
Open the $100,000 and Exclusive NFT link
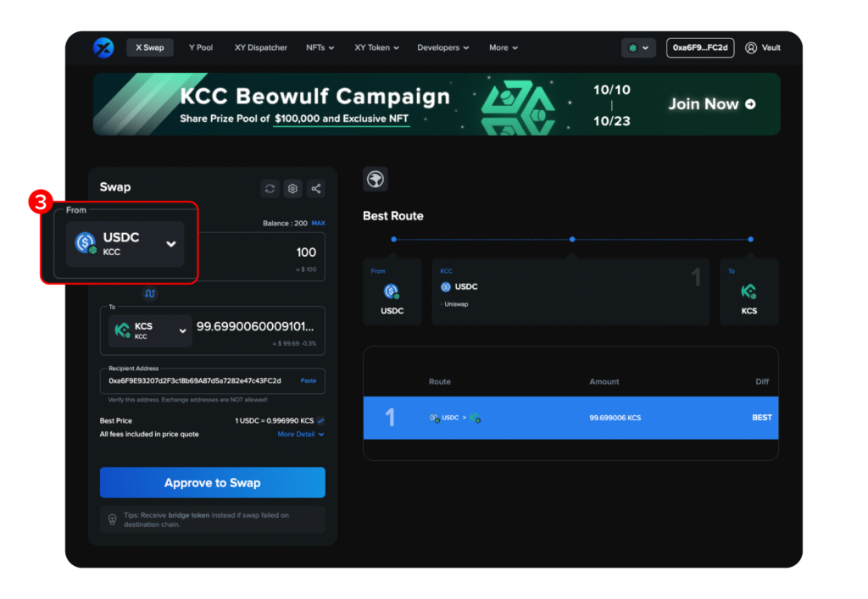(342, 119)
